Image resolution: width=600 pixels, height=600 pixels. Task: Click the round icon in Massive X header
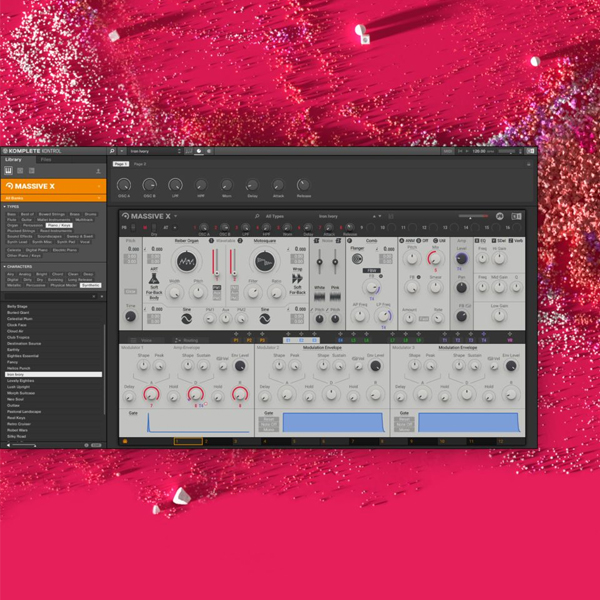[x=499, y=216]
